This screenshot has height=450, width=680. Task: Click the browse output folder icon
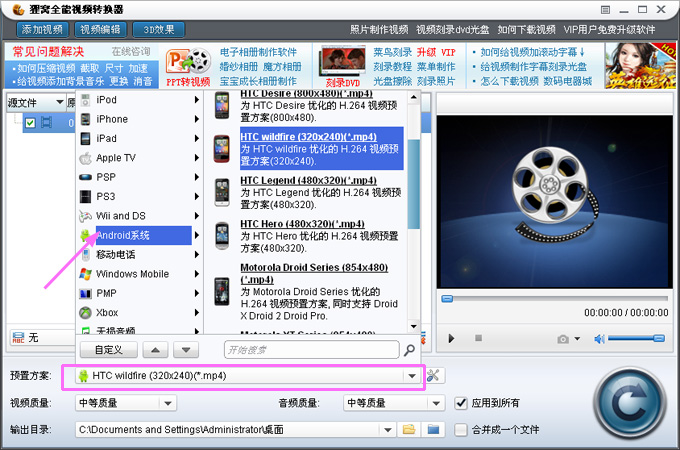click(409, 430)
